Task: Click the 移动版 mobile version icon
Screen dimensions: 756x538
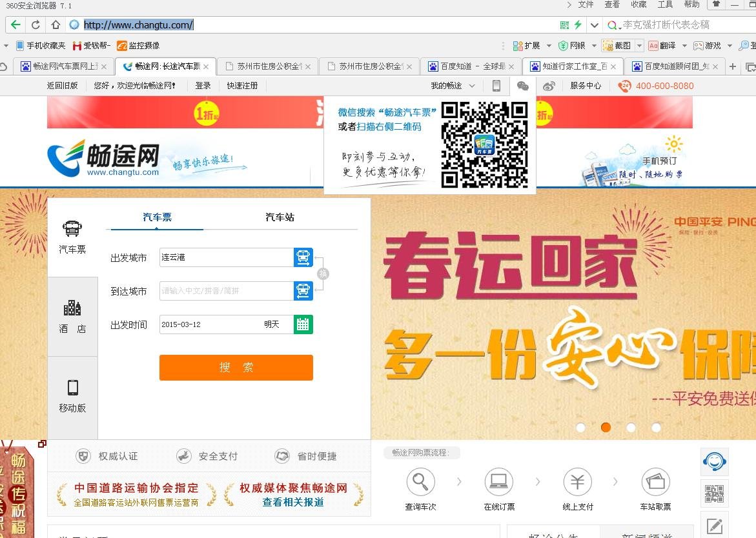Action: click(x=72, y=386)
